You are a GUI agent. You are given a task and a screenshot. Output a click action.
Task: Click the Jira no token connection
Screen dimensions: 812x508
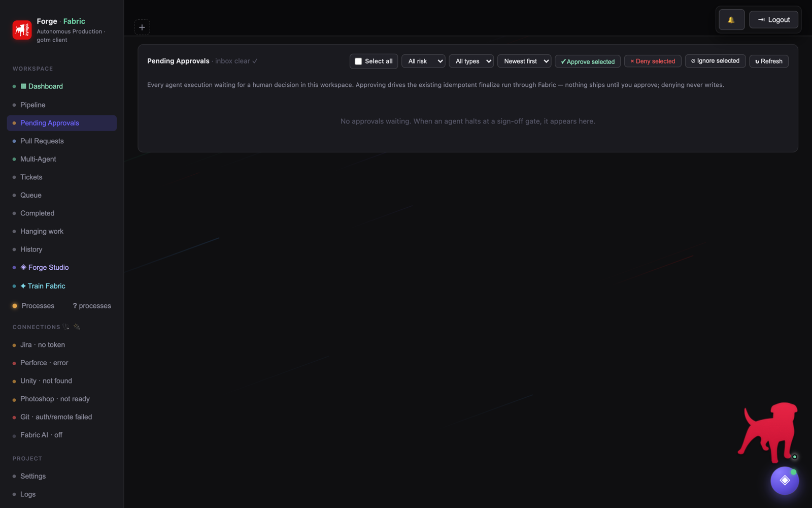point(62,345)
